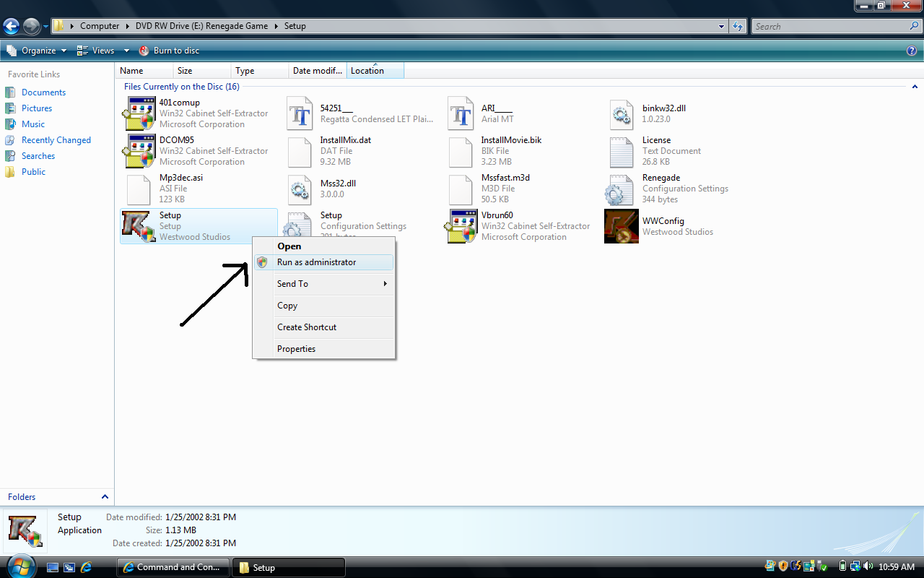Open Internet Explorer from quick launch

click(87, 567)
